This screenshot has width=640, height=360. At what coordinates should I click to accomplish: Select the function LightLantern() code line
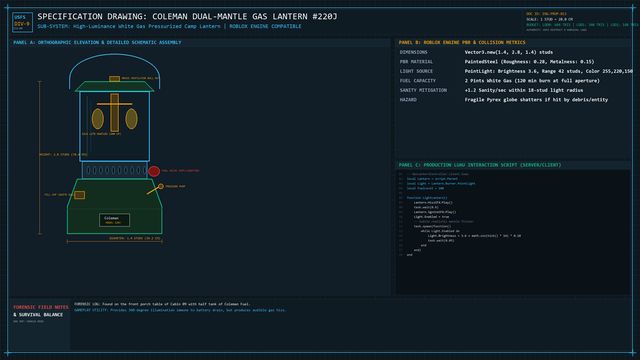(427, 198)
